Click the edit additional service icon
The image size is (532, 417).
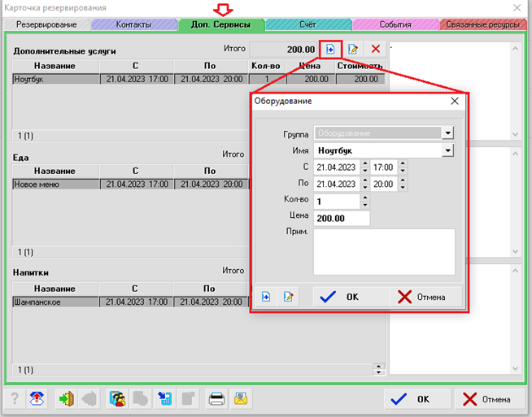[x=353, y=50]
